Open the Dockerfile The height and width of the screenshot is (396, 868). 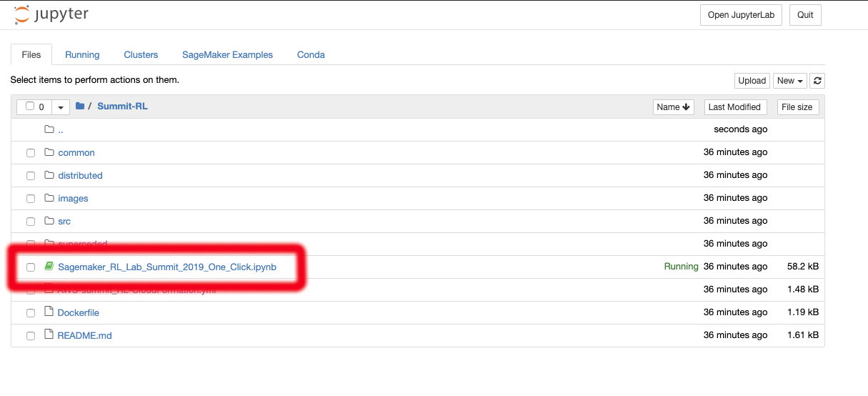(78, 312)
